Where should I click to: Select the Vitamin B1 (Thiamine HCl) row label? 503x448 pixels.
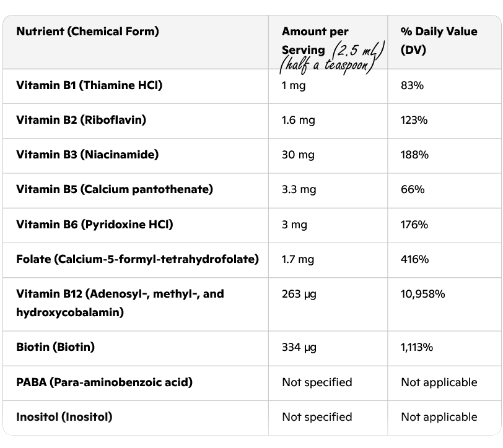[89, 85]
